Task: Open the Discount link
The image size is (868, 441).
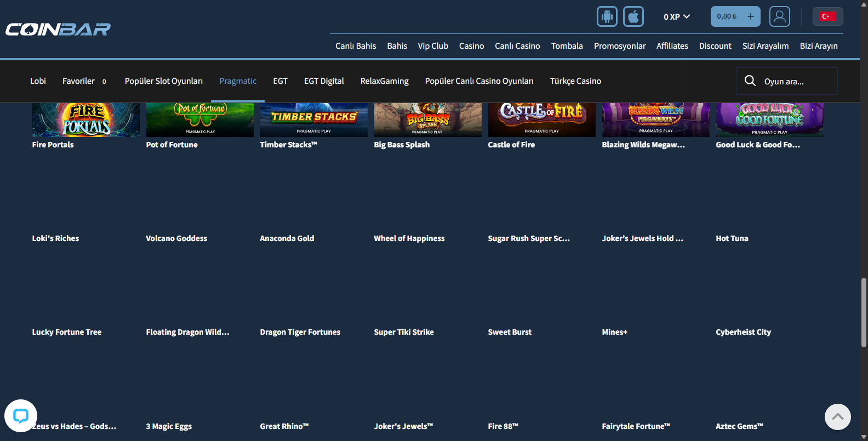Action: [x=715, y=46]
